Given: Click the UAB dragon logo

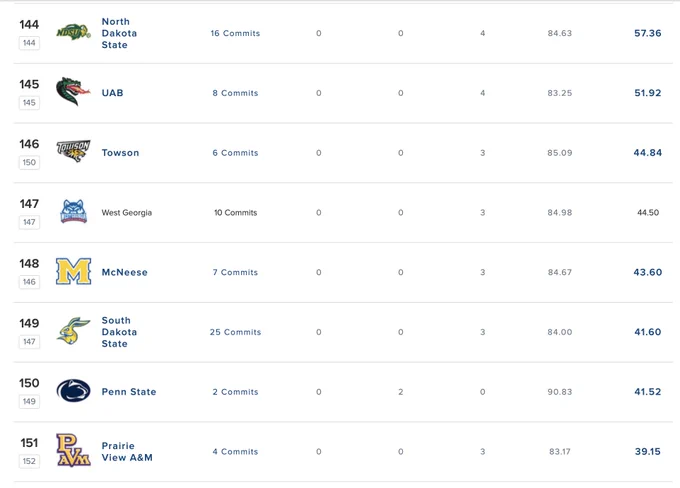Looking at the screenshot, I should point(73,92).
